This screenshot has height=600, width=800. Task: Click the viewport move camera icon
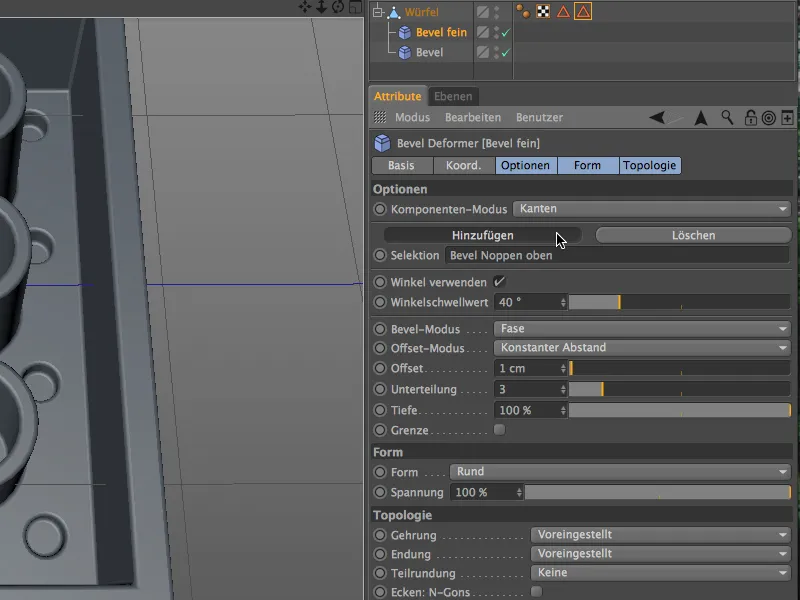(x=305, y=7)
